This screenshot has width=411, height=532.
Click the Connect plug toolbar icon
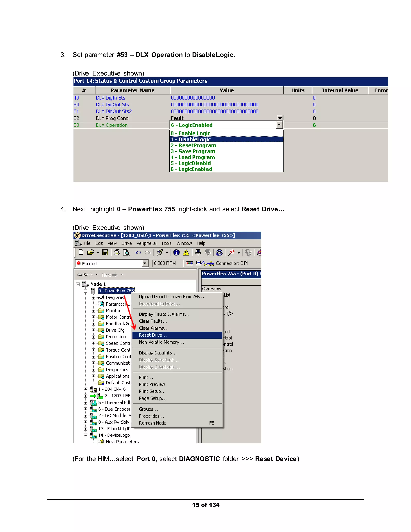[160, 253]
